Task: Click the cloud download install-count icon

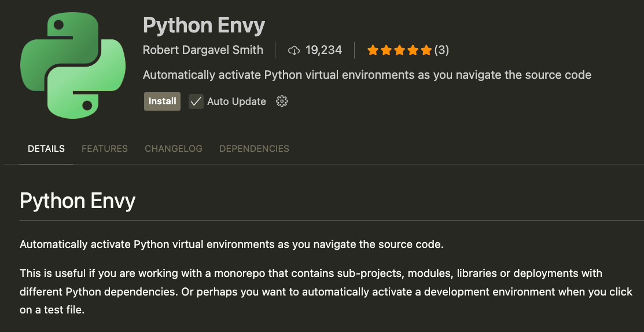Action: 294,50
